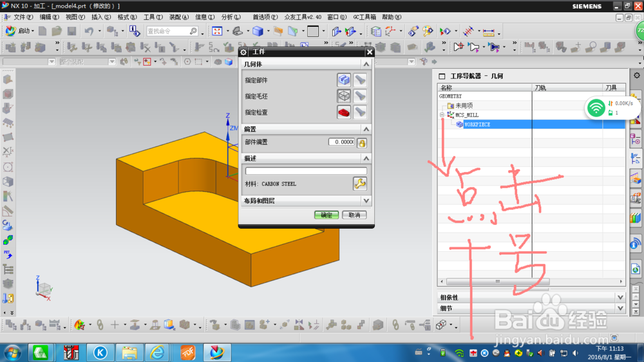Click the 名称 column header

pos(485,88)
